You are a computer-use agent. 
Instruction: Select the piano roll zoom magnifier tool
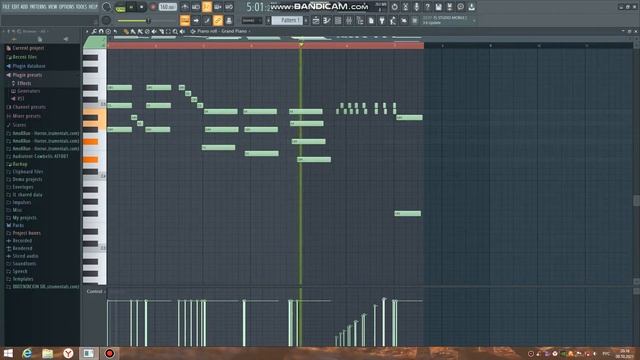tap(176, 31)
